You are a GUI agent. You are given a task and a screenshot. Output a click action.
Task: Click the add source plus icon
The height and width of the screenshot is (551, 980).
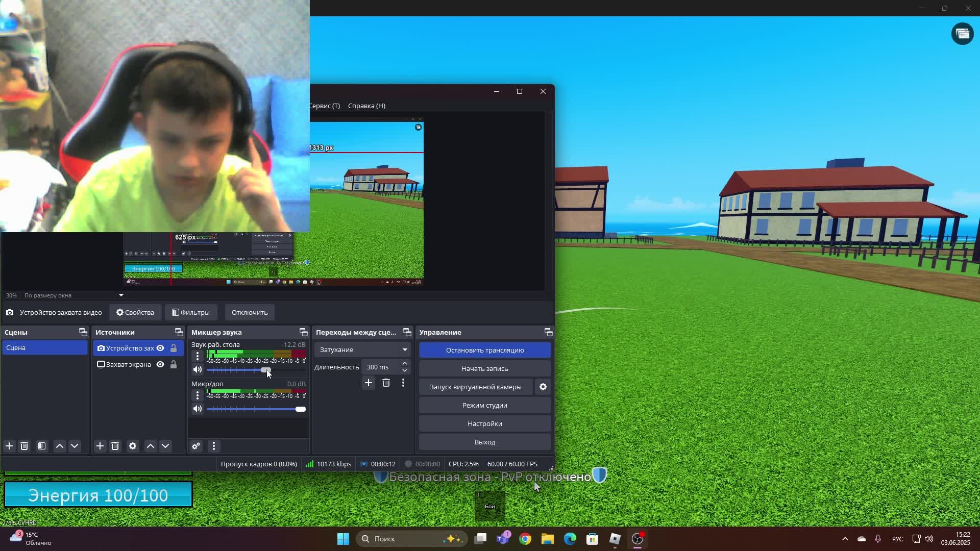pos(100,446)
